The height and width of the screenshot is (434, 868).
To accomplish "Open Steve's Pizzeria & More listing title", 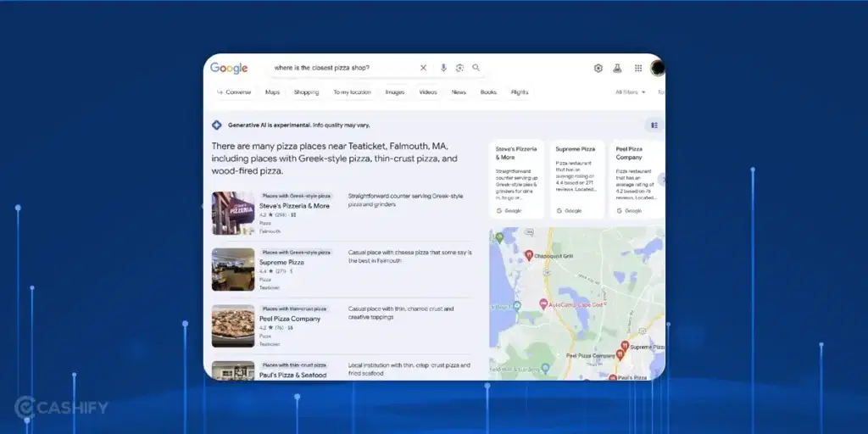I will [294, 206].
